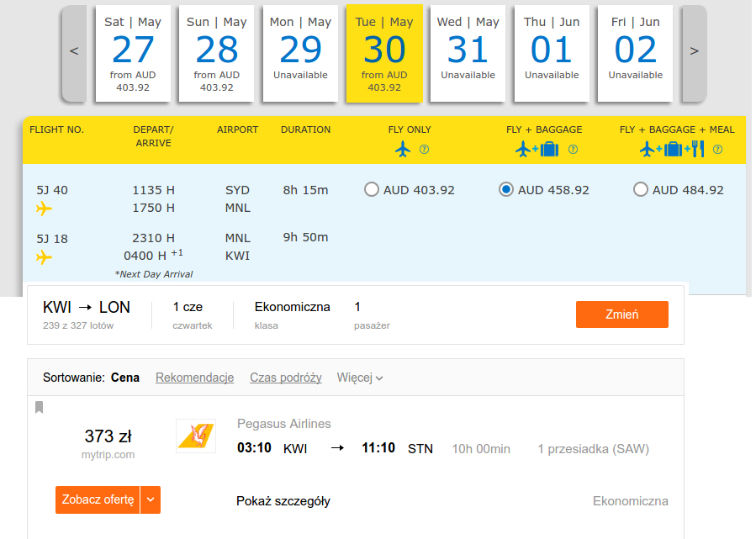Choose the Sat May 27 date tab
Image resolution: width=756 pixels, height=539 pixels.
(133, 54)
